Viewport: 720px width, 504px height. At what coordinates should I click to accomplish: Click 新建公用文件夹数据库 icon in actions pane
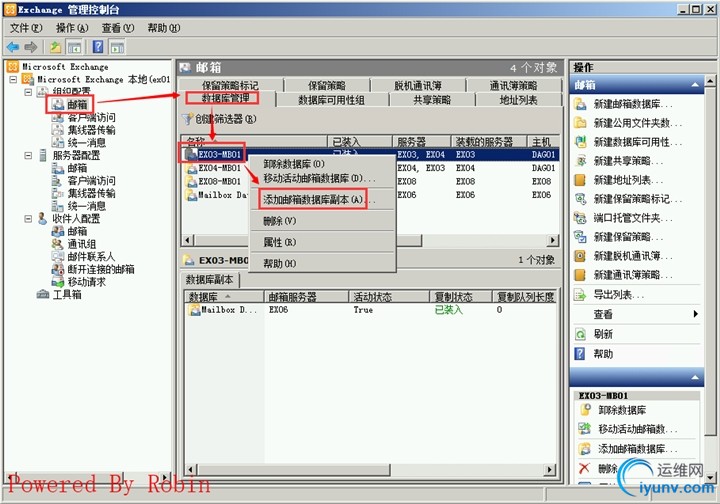click(x=580, y=123)
